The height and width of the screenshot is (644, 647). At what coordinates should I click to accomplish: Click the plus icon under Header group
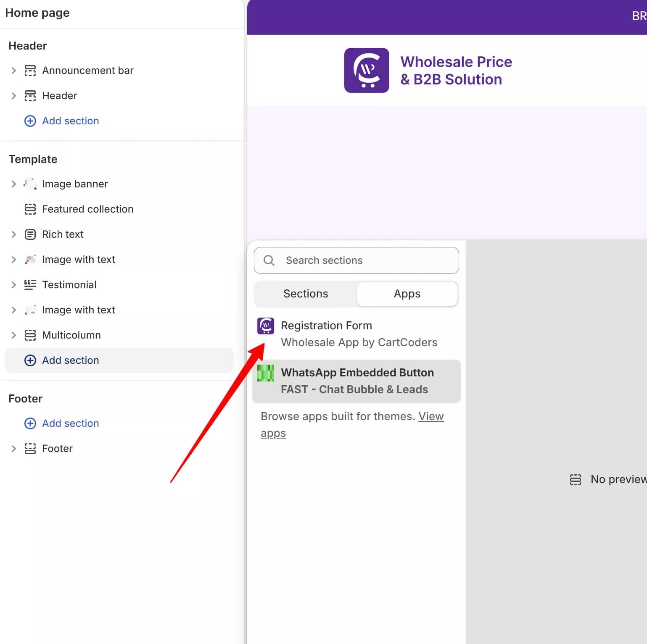[x=30, y=121]
